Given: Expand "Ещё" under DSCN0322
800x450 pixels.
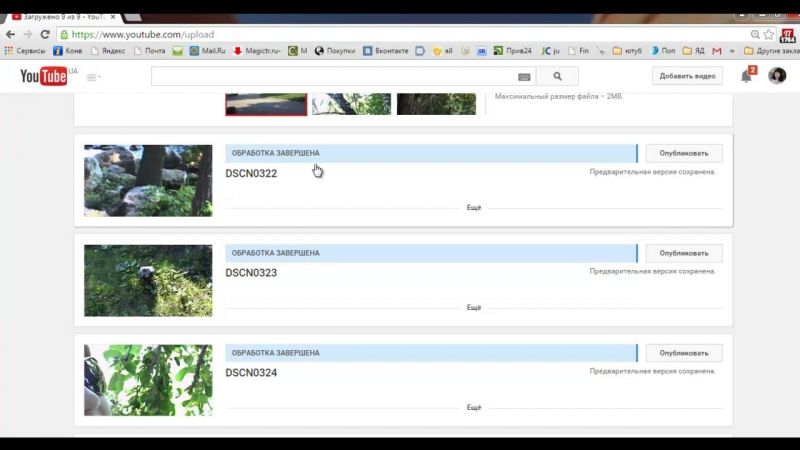Looking at the screenshot, I should coord(474,208).
